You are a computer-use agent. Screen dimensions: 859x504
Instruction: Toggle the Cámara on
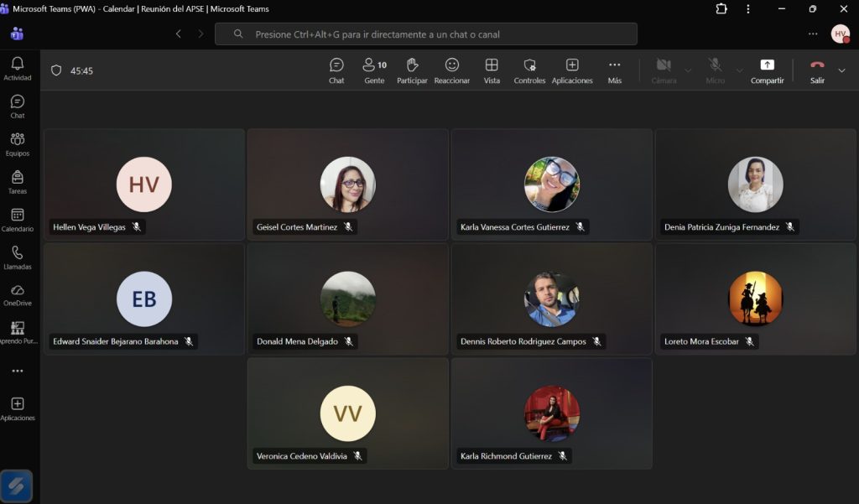664,70
